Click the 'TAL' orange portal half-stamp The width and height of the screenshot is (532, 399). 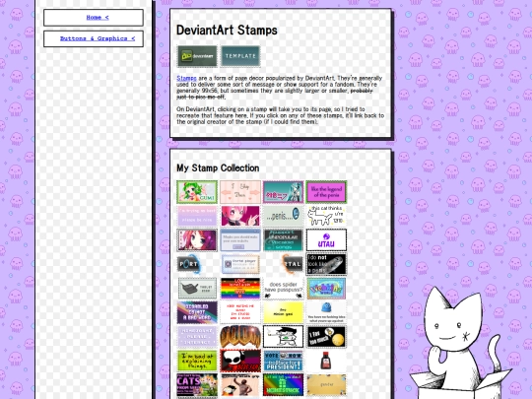click(293, 264)
